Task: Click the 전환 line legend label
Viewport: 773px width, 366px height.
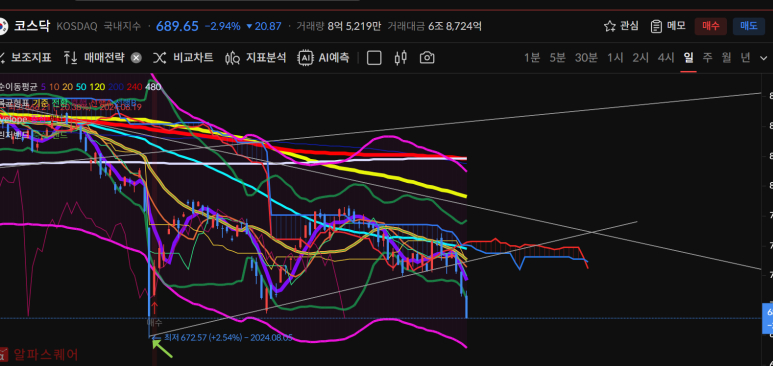Action: point(60,103)
